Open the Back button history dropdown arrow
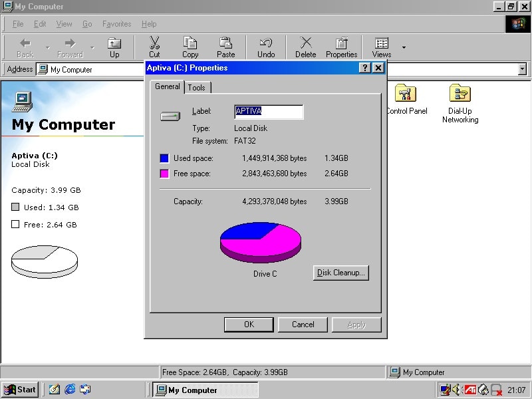Viewport: 532px width, 399px height. click(48, 47)
